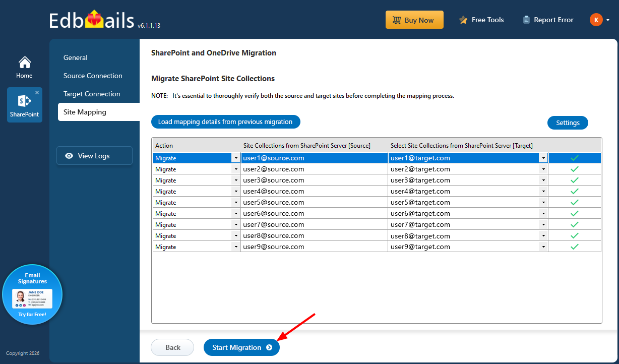Click the green checkmark in user7 row
Image resolution: width=619 pixels, height=364 pixels.
pyautogui.click(x=574, y=224)
